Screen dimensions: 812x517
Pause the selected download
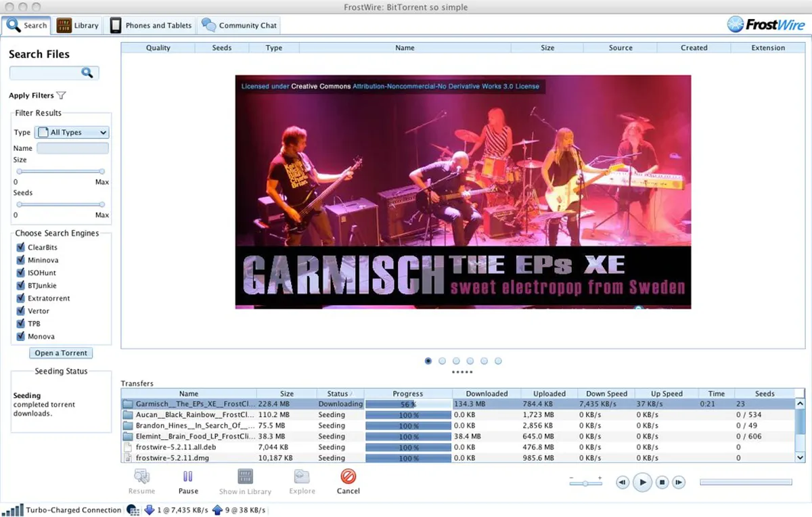coord(188,476)
